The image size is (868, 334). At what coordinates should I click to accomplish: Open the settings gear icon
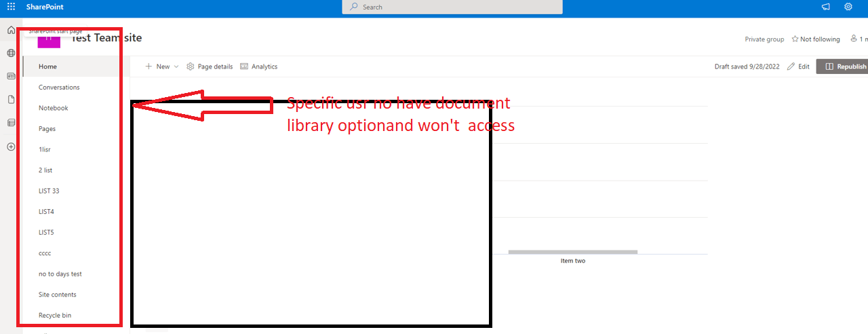click(848, 7)
